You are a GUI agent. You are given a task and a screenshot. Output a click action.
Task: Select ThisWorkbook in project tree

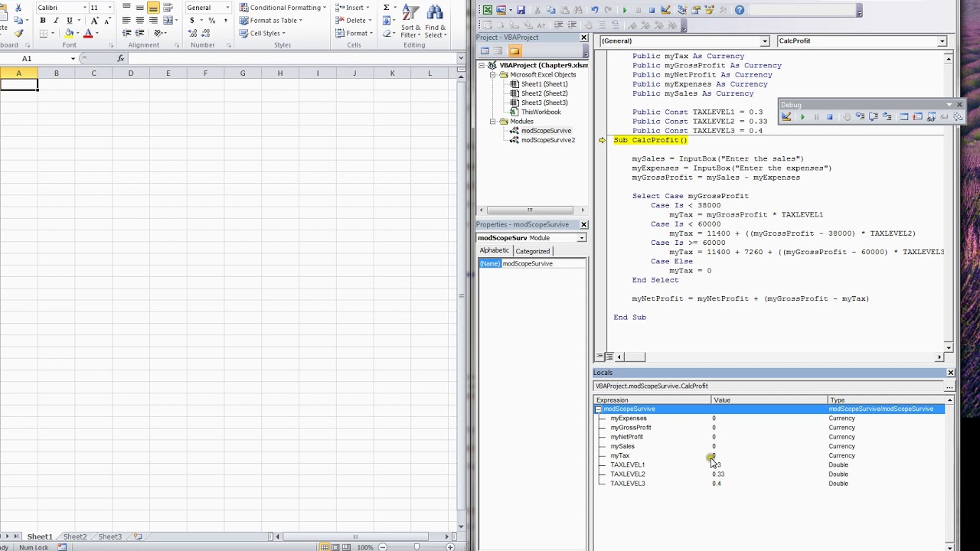(541, 112)
